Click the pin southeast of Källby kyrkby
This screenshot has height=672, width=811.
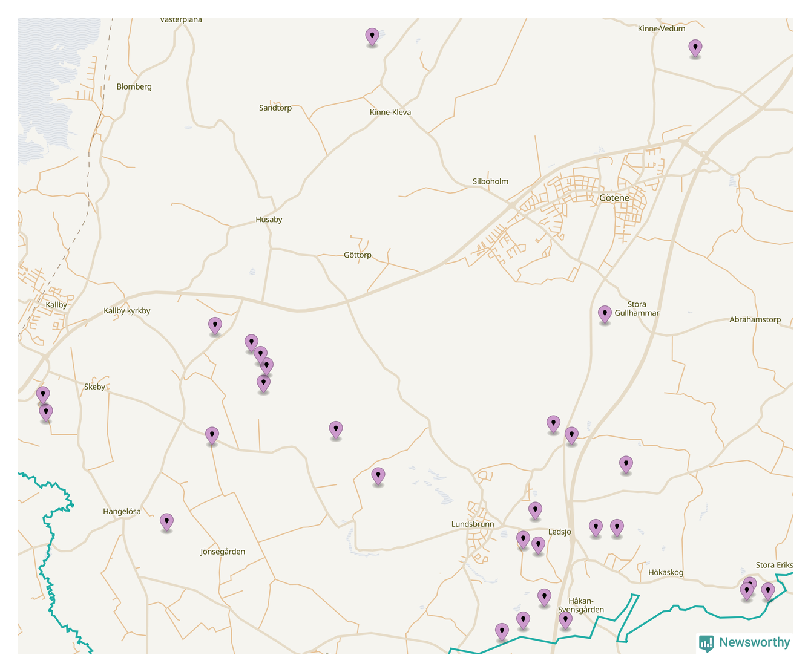click(x=215, y=325)
